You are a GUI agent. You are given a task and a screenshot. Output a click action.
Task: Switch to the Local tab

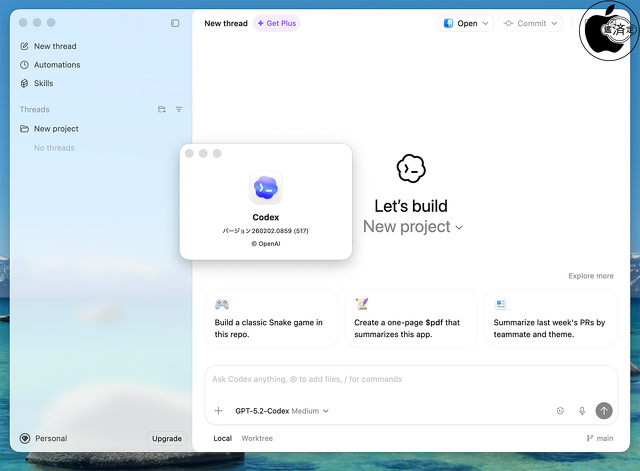pos(222,438)
